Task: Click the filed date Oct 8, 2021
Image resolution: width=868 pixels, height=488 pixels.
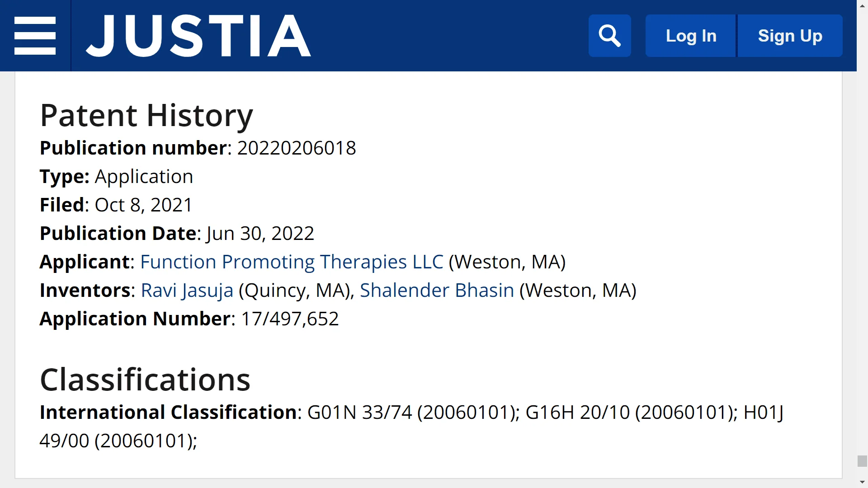Action: (143, 205)
